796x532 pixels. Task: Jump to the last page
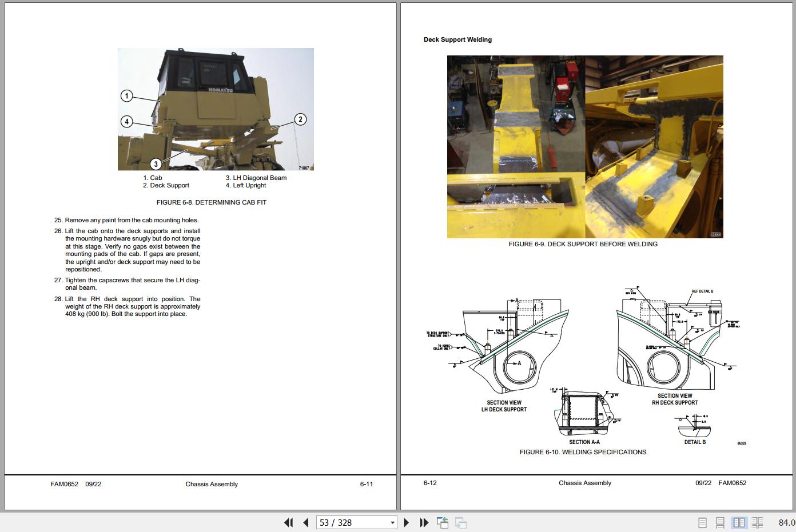coord(424,522)
